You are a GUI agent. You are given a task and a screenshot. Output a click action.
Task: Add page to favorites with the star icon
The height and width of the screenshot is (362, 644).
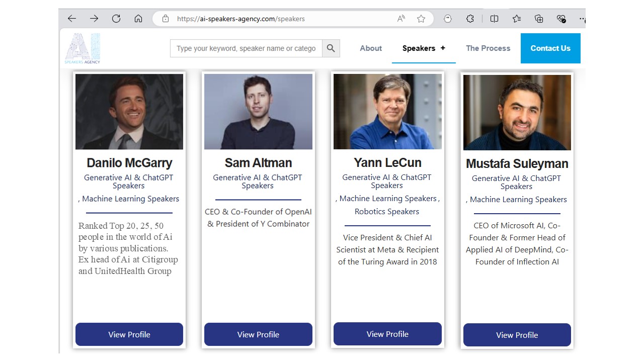tap(421, 19)
